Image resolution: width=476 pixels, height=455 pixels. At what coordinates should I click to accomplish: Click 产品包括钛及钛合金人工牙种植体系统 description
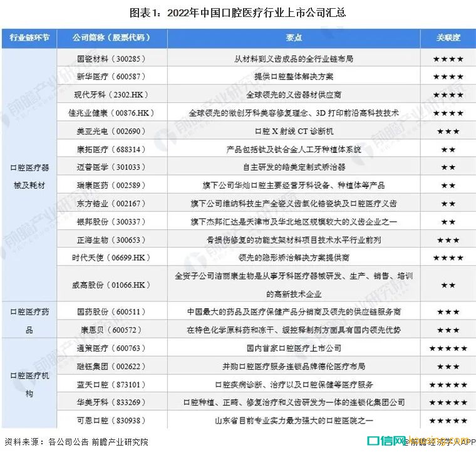pos(294,149)
